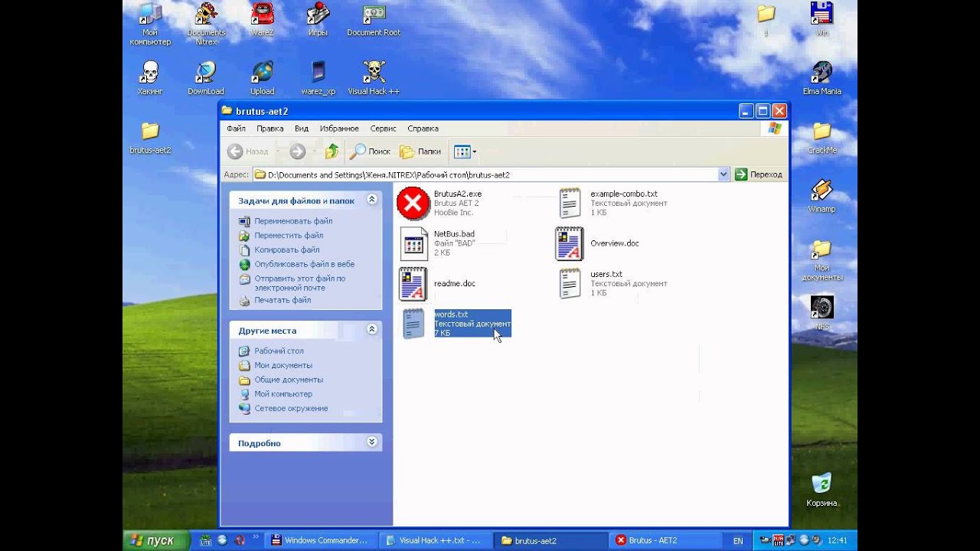Open the Файл menu
The width and height of the screenshot is (980, 551).
coord(236,129)
